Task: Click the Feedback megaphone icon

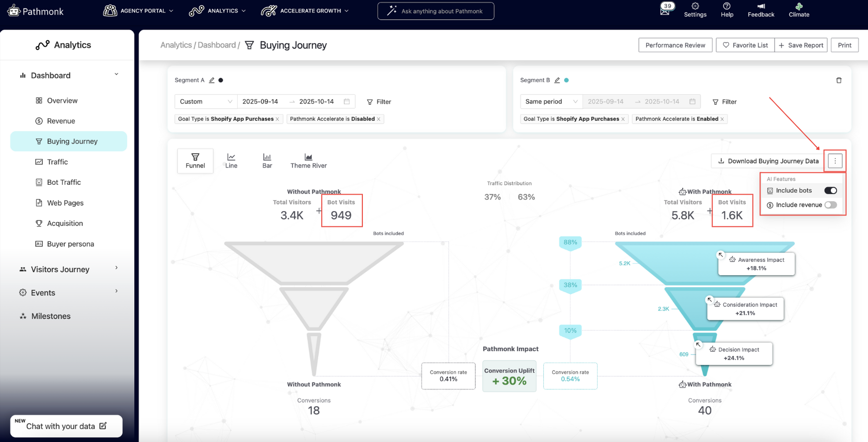Action: click(761, 6)
